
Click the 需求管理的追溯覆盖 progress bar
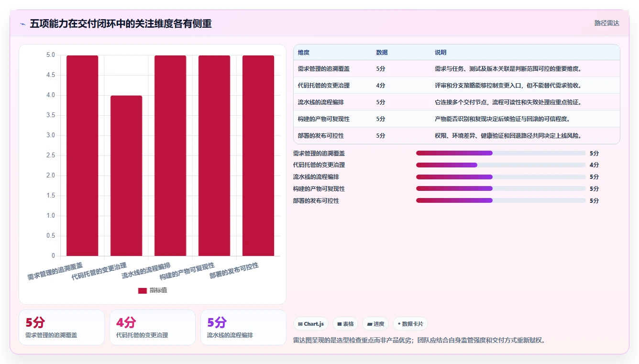coord(501,153)
